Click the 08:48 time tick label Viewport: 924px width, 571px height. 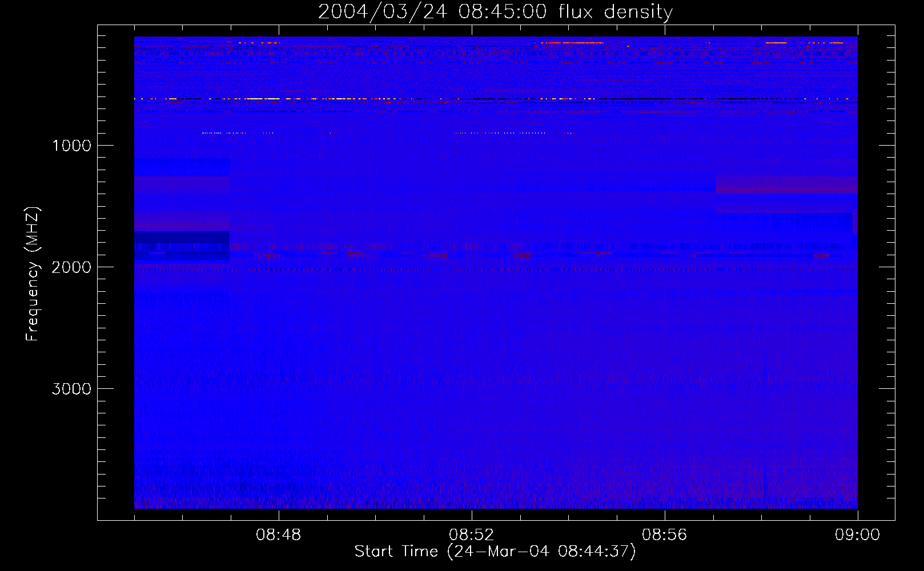tap(279, 535)
